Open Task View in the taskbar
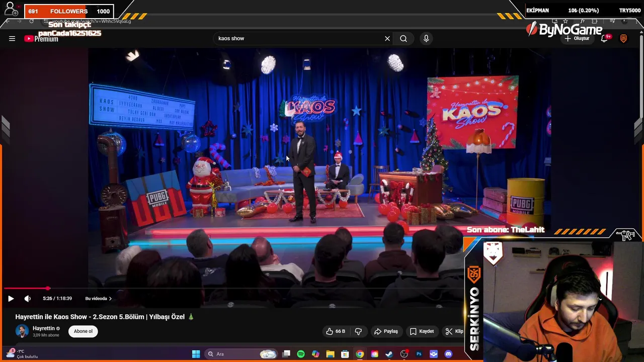The width and height of the screenshot is (644, 362). 286,354
